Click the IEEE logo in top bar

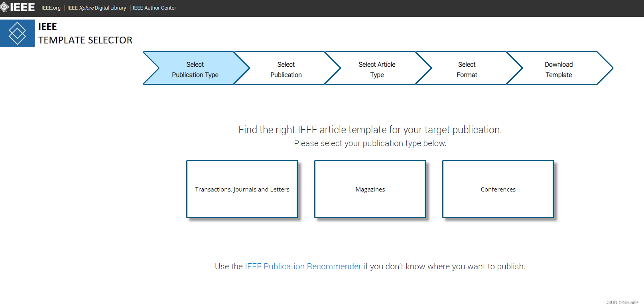coord(18,7)
